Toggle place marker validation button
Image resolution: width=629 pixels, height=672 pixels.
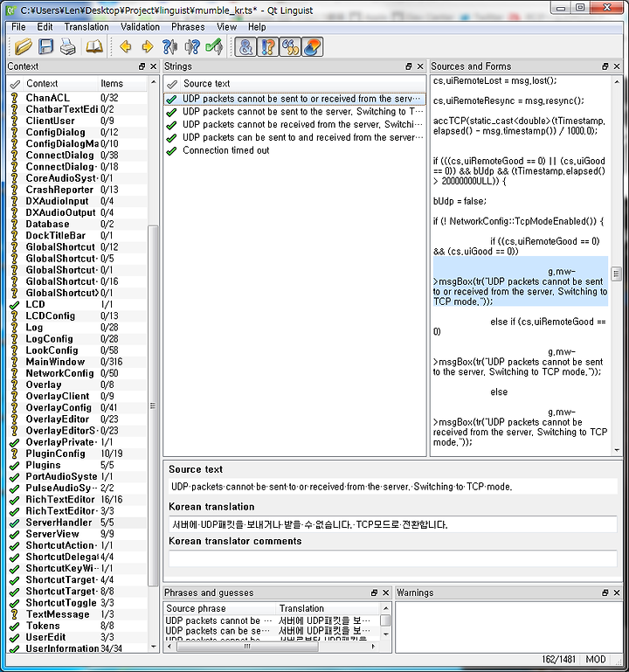pos(313,46)
